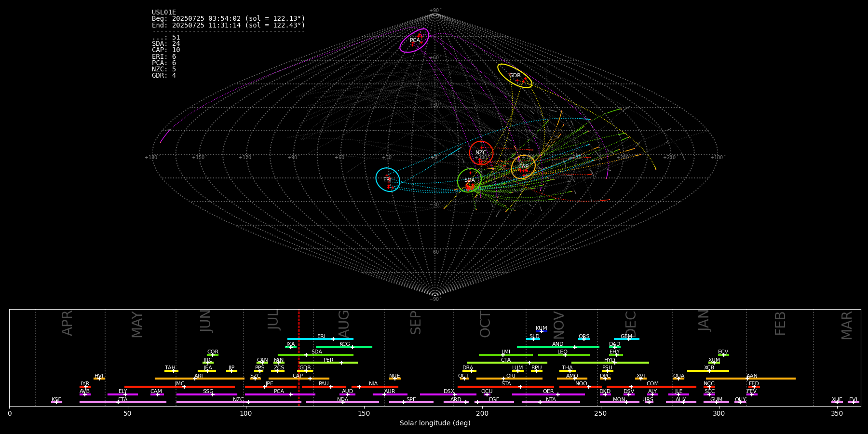Viewport: 868px width, 434px height.
Task: Click the orange ORI bar in timeline
Action: [509, 379]
